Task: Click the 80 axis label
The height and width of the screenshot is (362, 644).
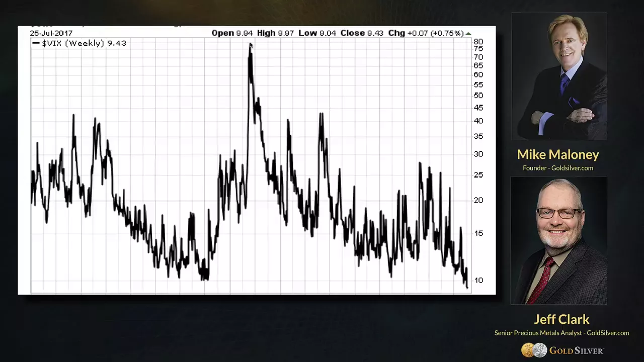Action: (x=478, y=42)
